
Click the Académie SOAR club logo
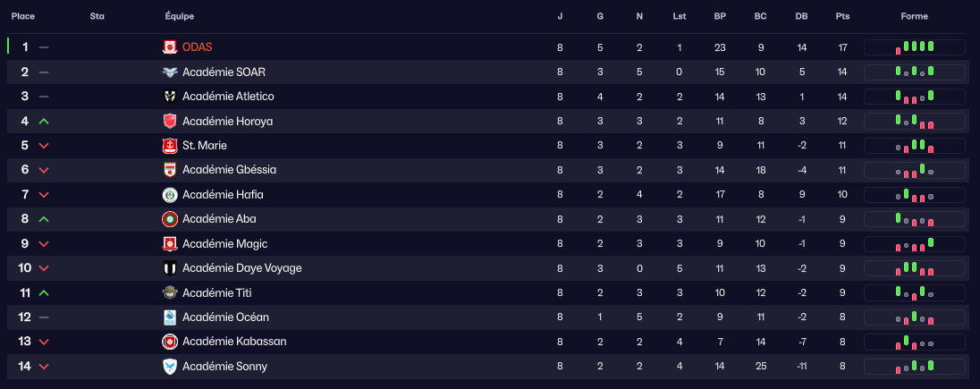click(170, 72)
